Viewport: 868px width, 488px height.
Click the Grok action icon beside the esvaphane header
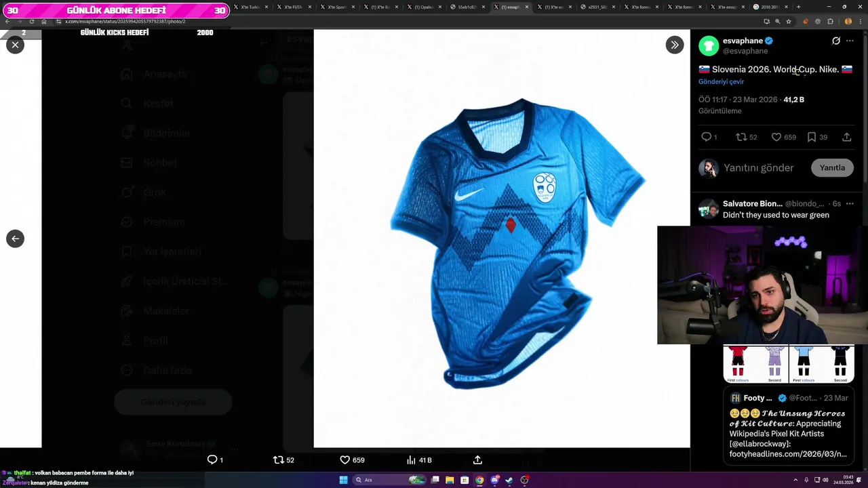point(836,41)
